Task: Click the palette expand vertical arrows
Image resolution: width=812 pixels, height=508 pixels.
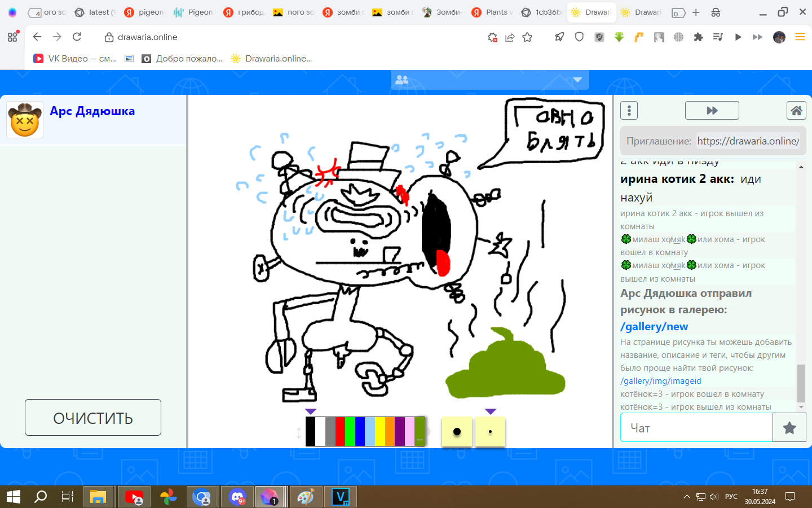Action: coord(299,433)
